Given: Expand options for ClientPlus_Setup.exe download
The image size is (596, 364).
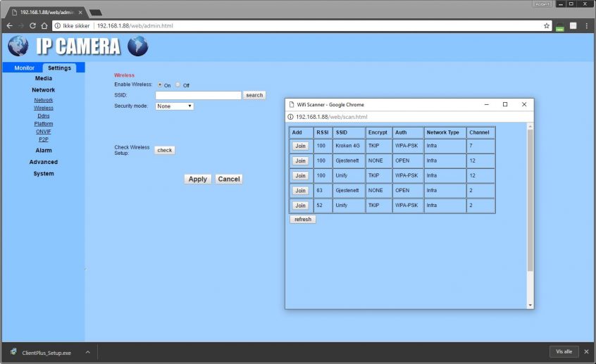Looking at the screenshot, I should [x=87, y=351].
